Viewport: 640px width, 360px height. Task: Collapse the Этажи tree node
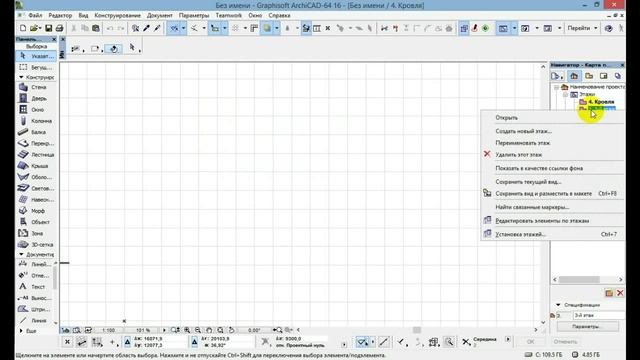pos(566,94)
